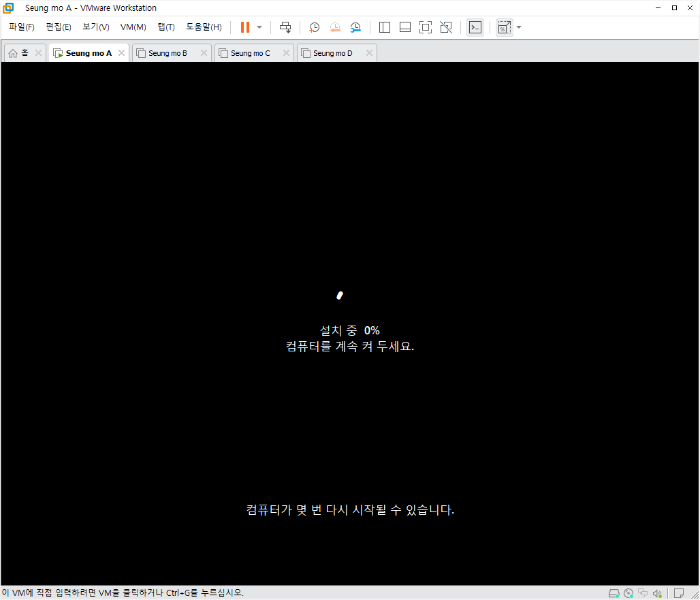This screenshot has height=600, width=700.
Task: Close the Seung mo A tab
Action: (x=121, y=53)
